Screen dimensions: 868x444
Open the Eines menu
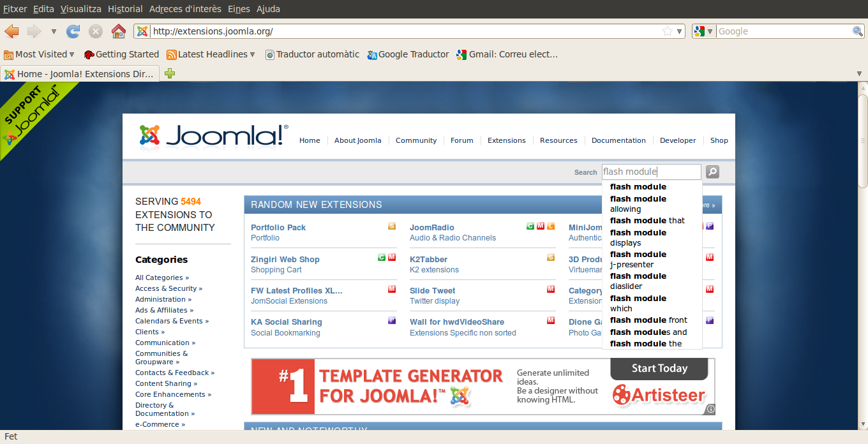coord(239,9)
